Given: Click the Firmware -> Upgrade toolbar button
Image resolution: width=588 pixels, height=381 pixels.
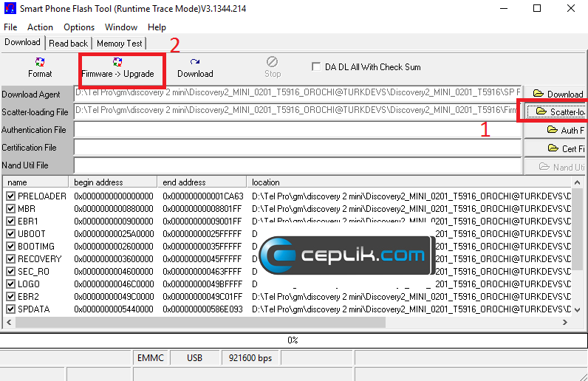Looking at the screenshot, I should tap(117, 67).
